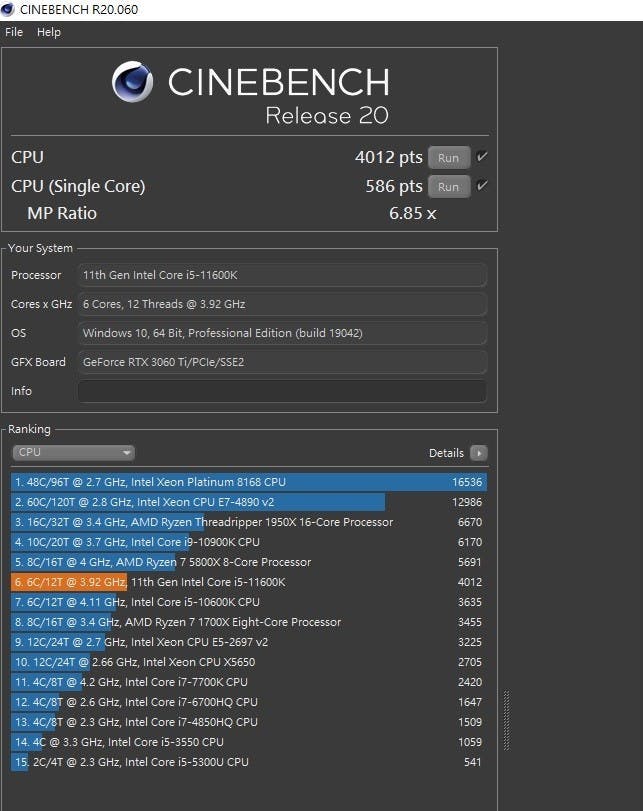Screen dimensions: 643x811
Task: Run the CPU (Single Core) benchmark
Action: click(448, 187)
